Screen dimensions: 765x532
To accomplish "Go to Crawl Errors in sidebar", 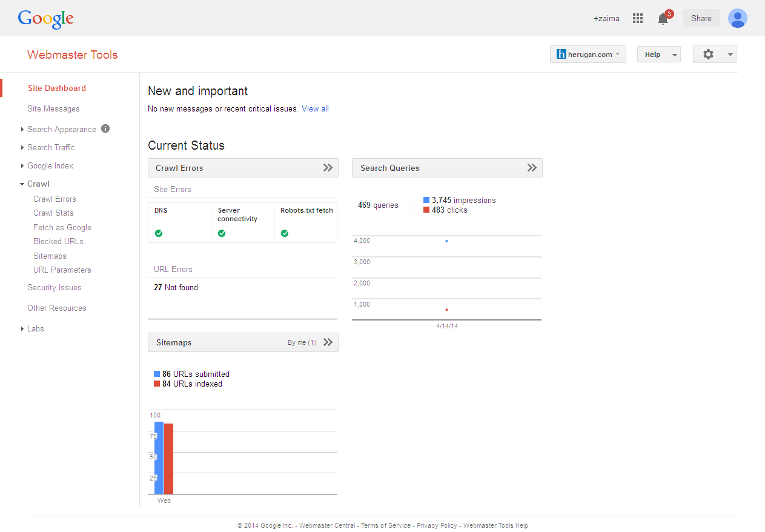I will tap(55, 199).
